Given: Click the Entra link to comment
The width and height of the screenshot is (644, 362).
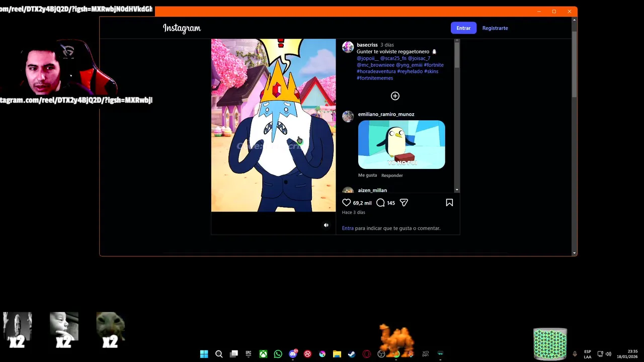Looking at the screenshot, I should click(348, 228).
